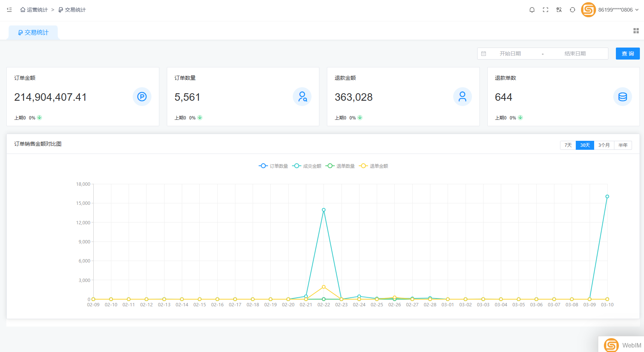Screen dimensions: 644x352
Task: Open the 开始日期 date picker
Action: click(510, 54)
